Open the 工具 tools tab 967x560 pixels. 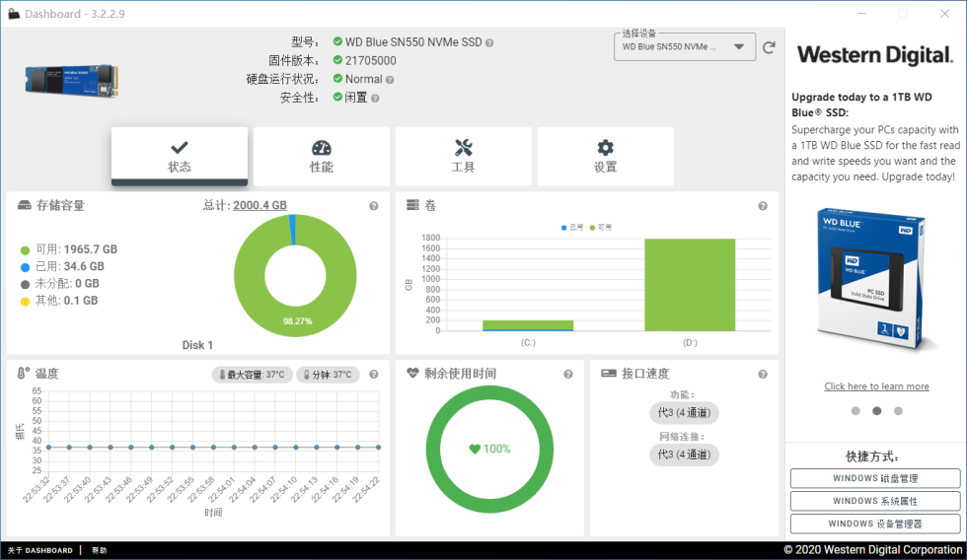pyautogui.click(x=463, y=157)
